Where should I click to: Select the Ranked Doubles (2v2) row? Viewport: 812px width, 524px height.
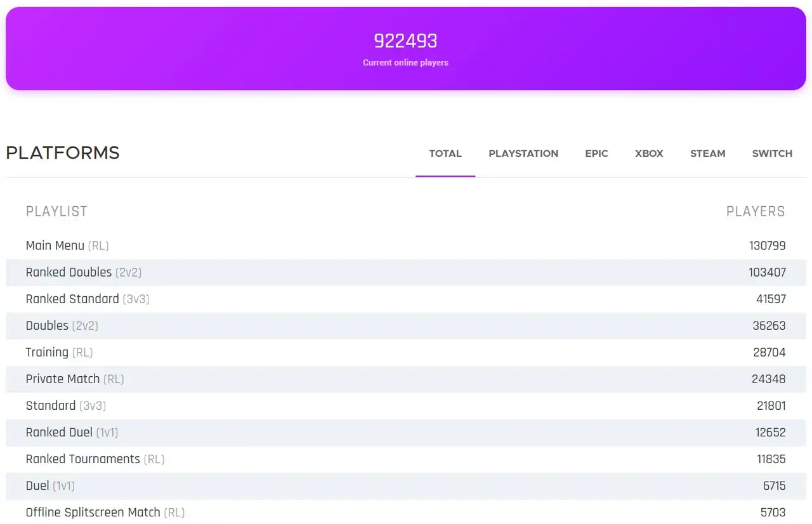coord(406,272)
